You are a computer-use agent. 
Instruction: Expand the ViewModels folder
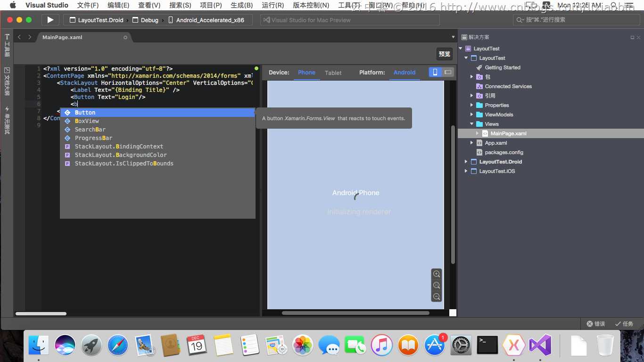(471, 115)
